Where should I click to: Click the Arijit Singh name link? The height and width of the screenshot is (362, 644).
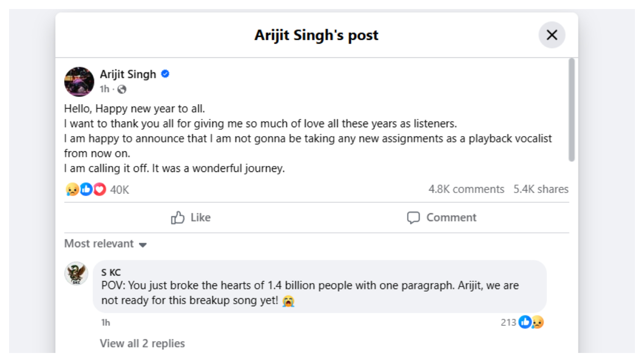point(128,74)
